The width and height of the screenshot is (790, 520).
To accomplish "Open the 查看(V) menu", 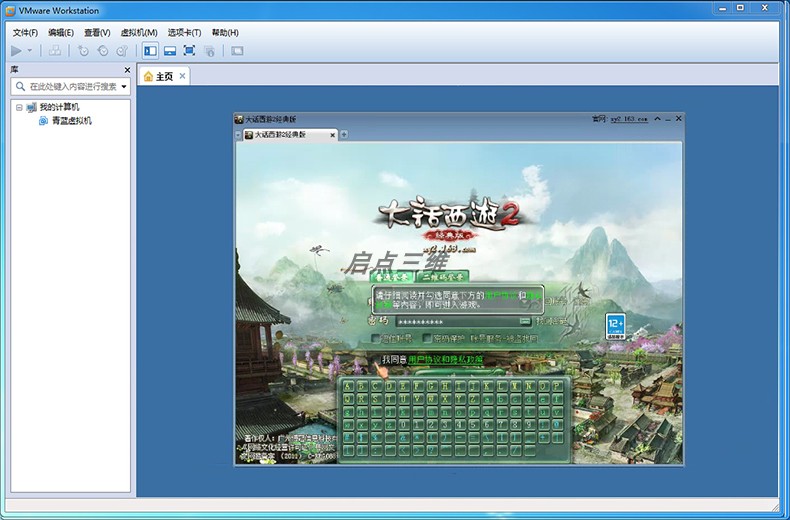I will point(97,33).
